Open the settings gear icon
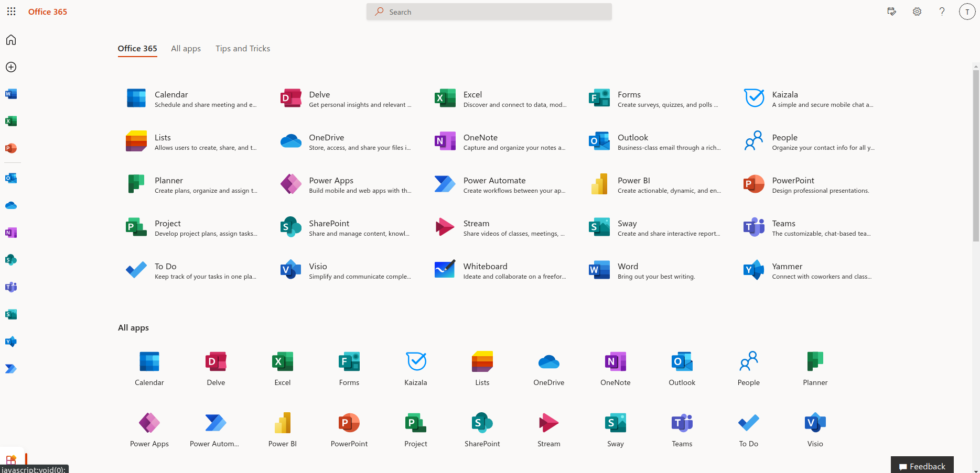The height and width of the screenshot is (473, 980). click(917, 12)
